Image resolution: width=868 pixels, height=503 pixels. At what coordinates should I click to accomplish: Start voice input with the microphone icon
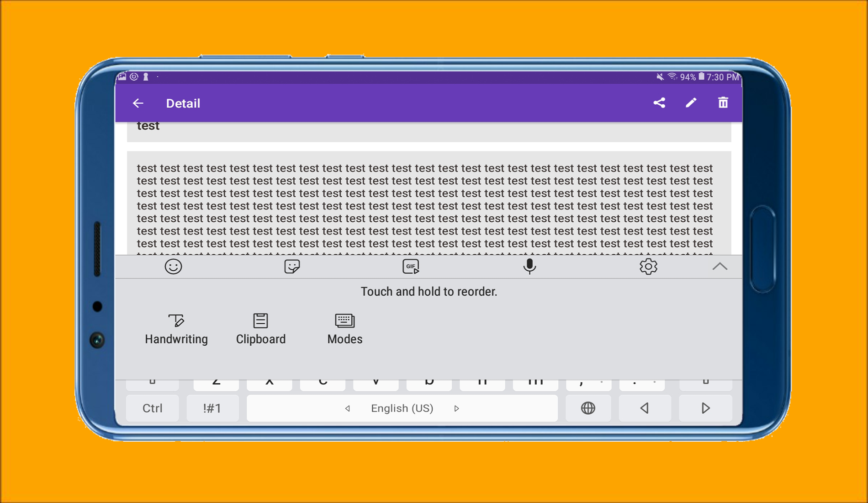click(x=529, y=267)
